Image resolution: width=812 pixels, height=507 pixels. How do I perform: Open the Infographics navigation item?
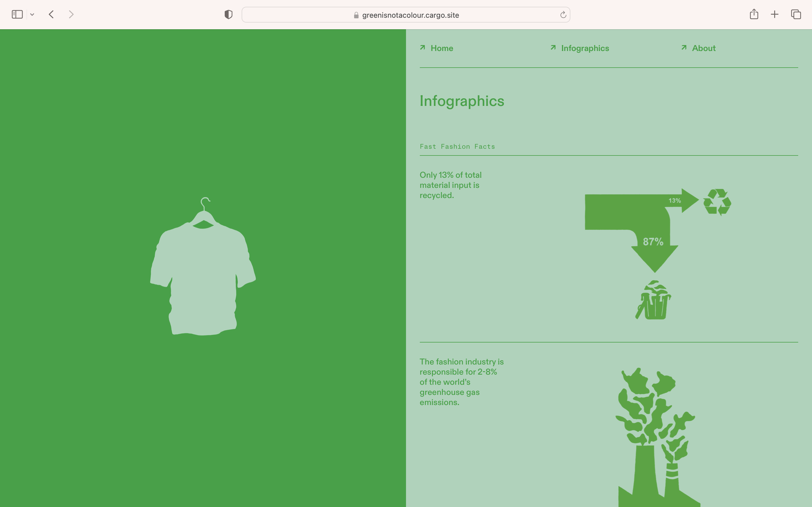click(x=585, y=48)
